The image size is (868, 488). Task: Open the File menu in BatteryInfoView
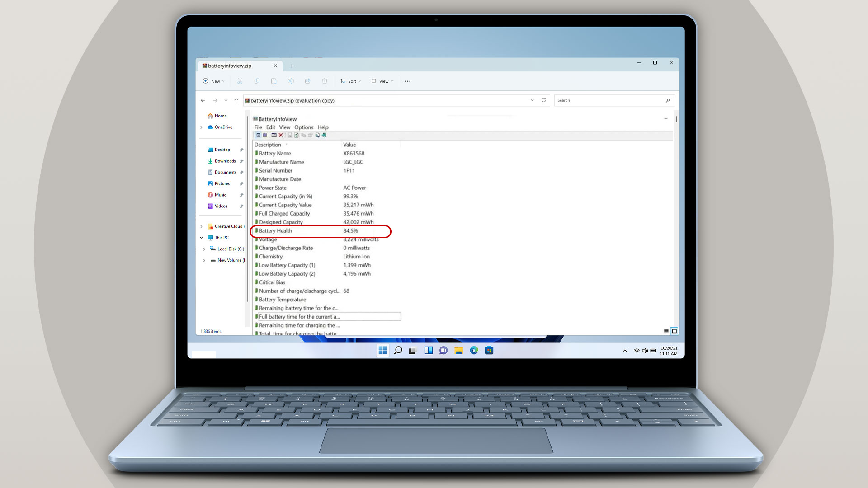(259, 127)
